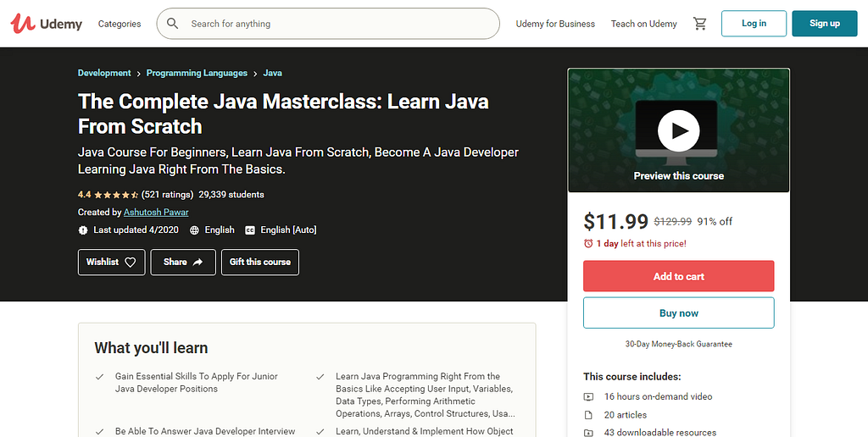Click the Buy now button
Image resolution: width=868 pixels, height=437 pixels.
679,313
